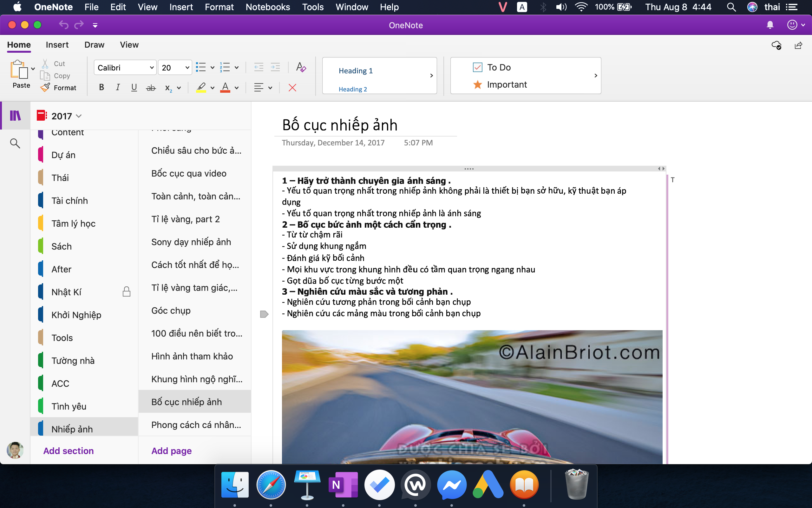This screenshot has height=508, width=812.
Task: Apply the Important star tag
Action: [x=477, y=84]
